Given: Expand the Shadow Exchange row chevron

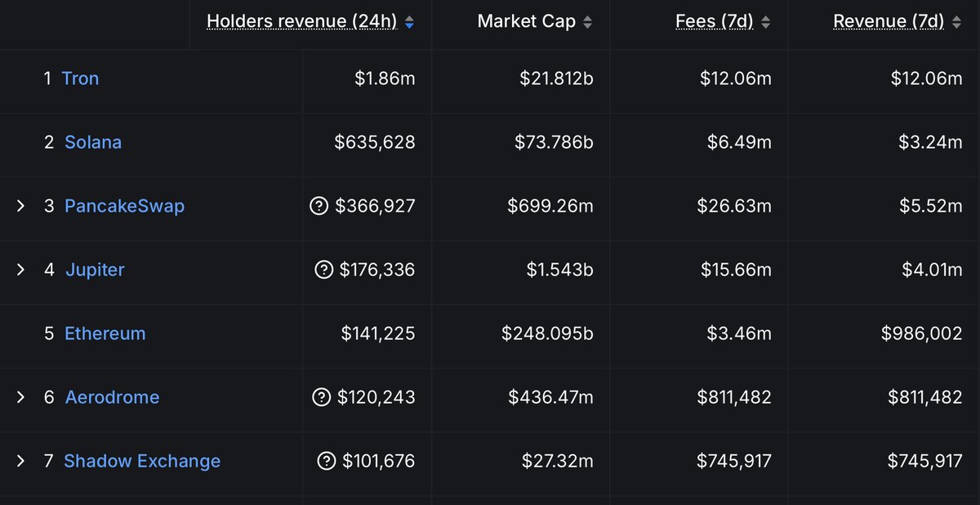Looking at the screenshot, I should [x=21, y=461].
